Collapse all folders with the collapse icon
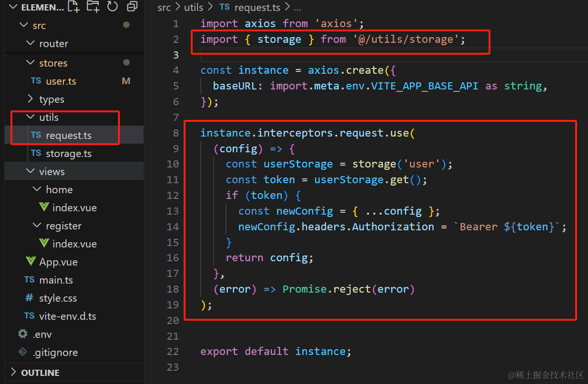588x384 pixels. coord(132,6)
